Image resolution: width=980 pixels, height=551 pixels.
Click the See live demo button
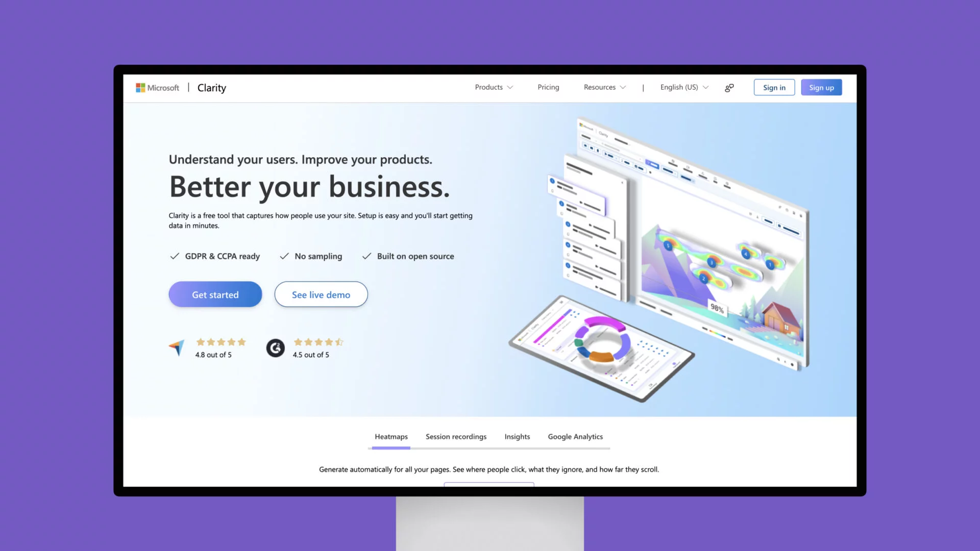click(321, 294)
